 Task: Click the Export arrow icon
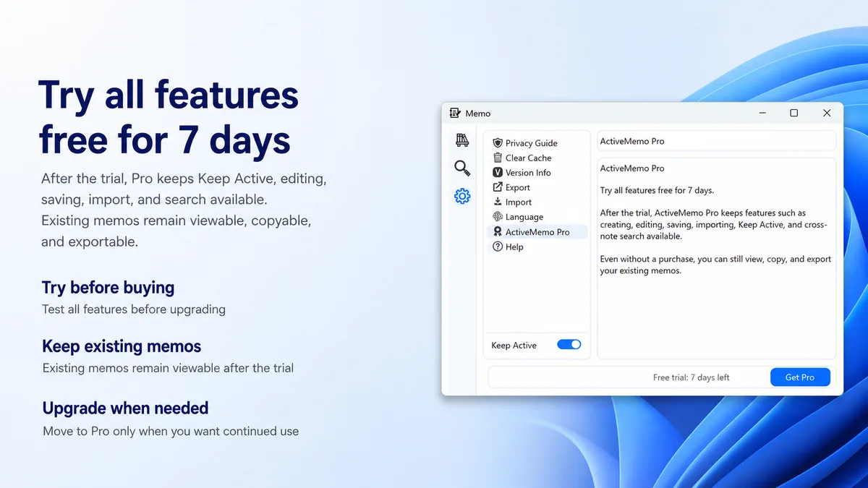point(498,187)
